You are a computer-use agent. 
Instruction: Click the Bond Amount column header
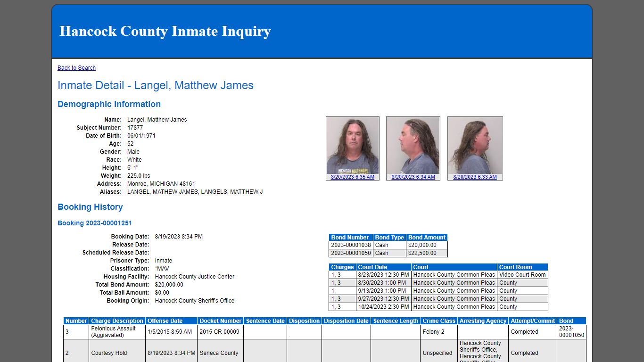pos(427,238)
